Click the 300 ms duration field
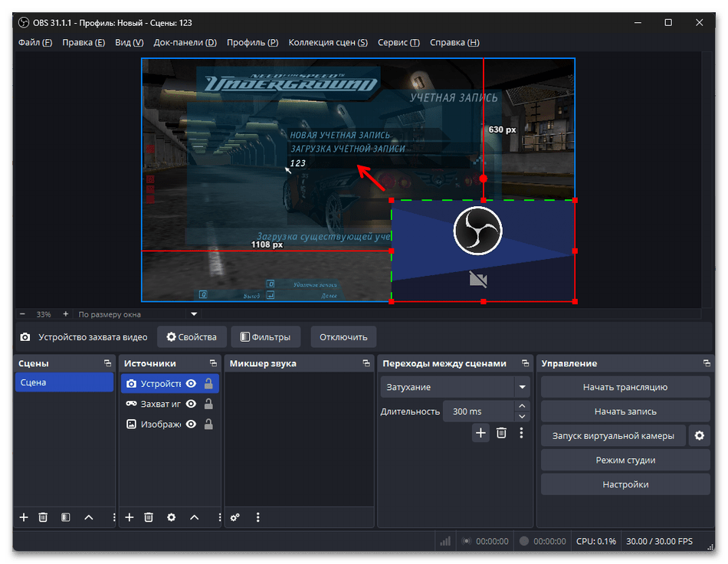This screenshot has height=564, width=728. tap(478, 412)
